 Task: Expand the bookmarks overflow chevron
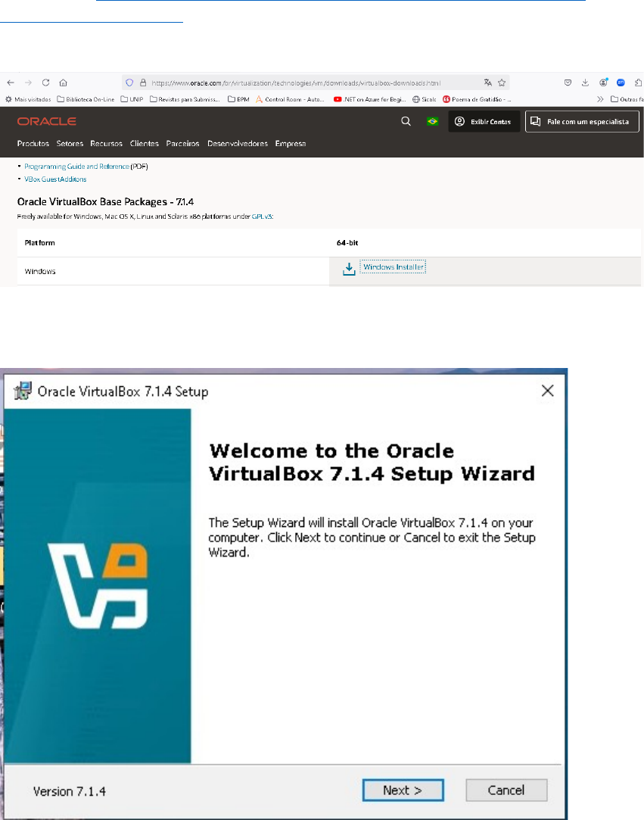601,98
